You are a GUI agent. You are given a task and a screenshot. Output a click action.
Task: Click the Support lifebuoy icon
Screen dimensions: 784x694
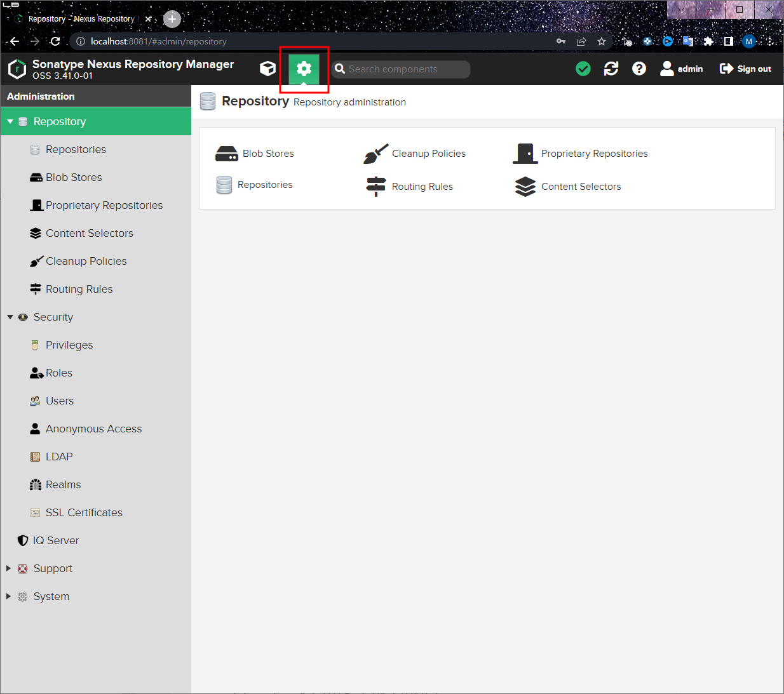tap(23, 568)
